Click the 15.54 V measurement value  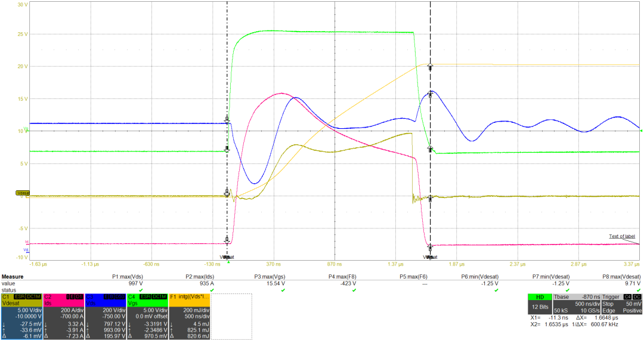[275, 283]
